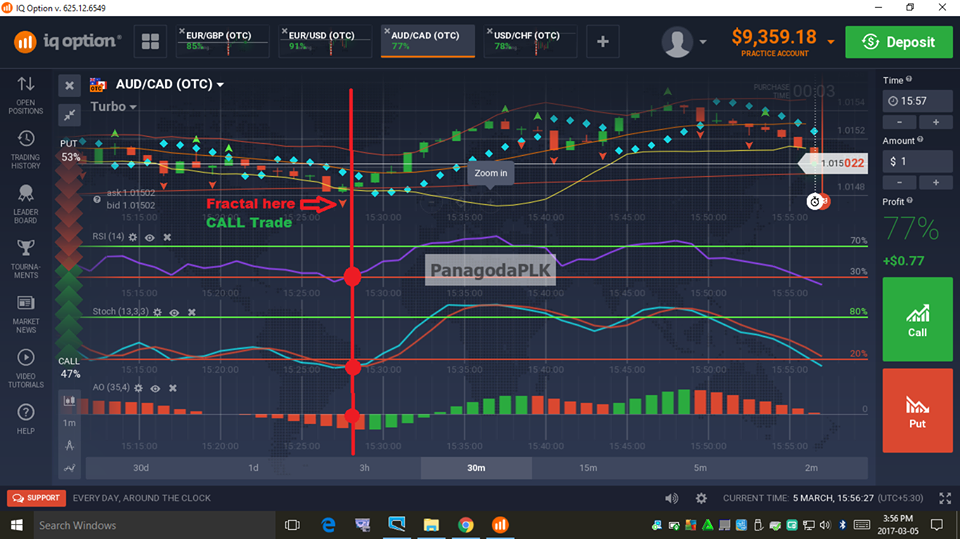Select the 5m chart timeframe

click(x=700, y=468)
